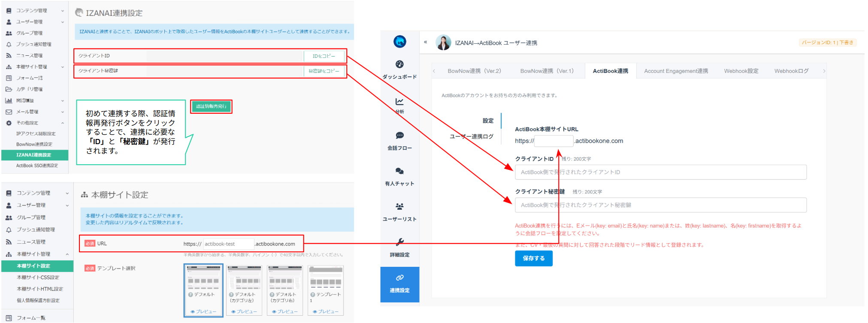This screenshot has height=323, width=868.
Task: Click ユーザー管理 person icon on 本棚サイト設定 page
Action: (x=9, y=205)
